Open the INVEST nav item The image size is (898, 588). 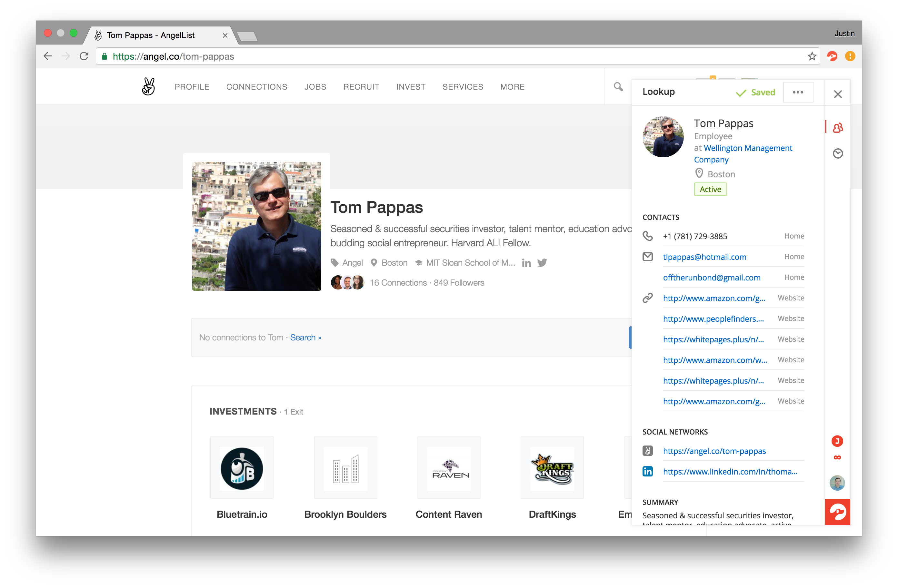click(x=411, y=87)
